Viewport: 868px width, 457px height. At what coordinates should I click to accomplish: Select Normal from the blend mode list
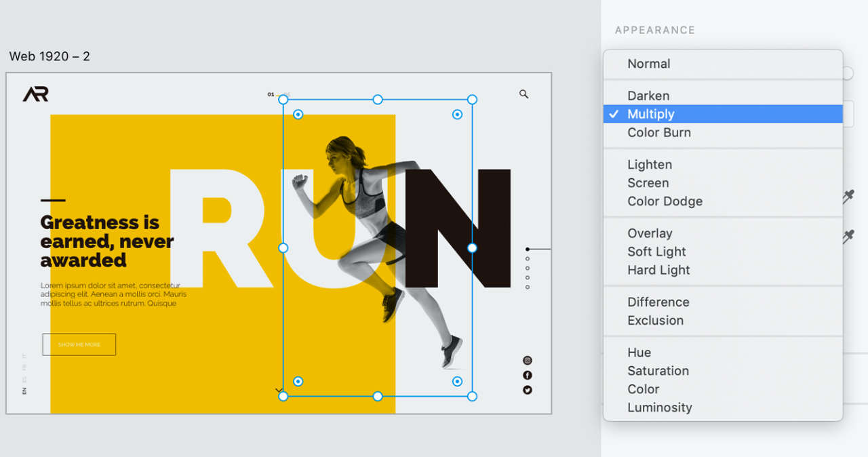[649, 63]
